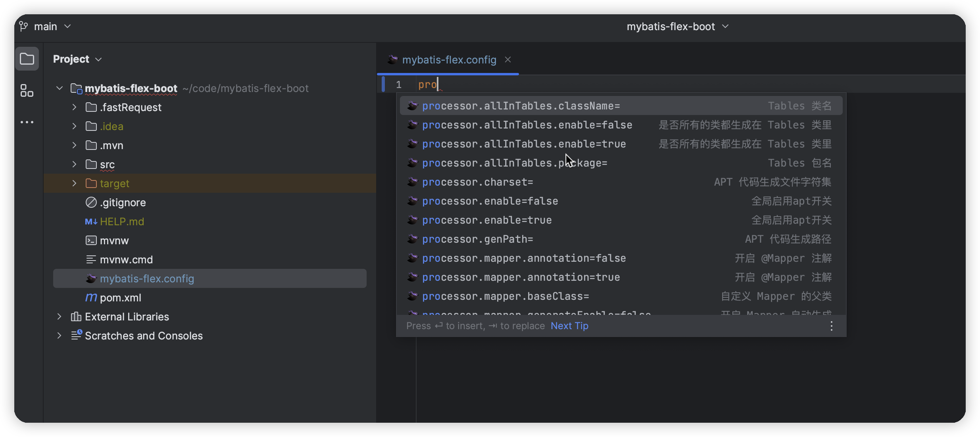The height and width of the screenshot is (437, 980).
Task: Choose processor.enable=false completion
Action: tap(621, 201)
